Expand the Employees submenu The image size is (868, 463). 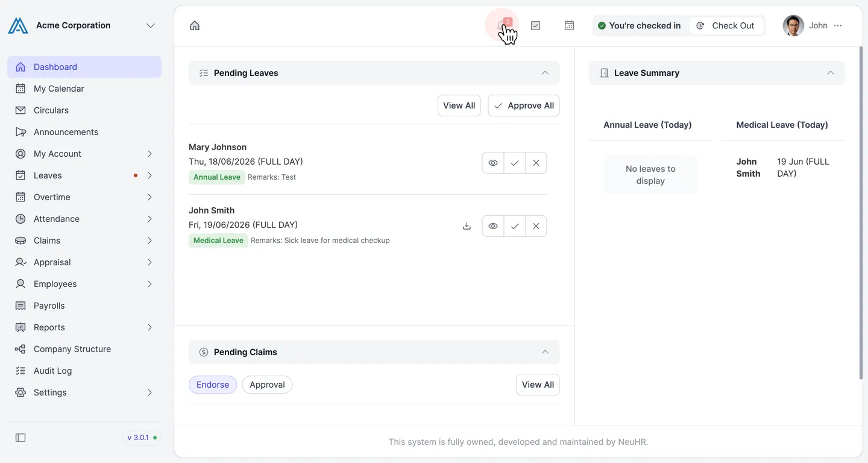tap(149, 284)
